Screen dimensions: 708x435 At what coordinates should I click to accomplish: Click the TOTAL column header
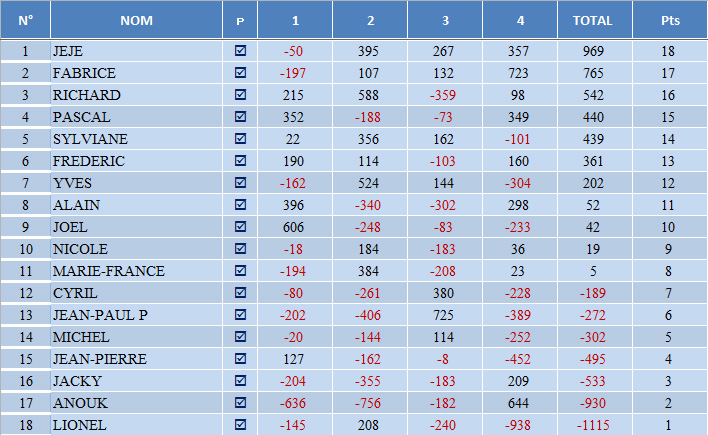594,20
